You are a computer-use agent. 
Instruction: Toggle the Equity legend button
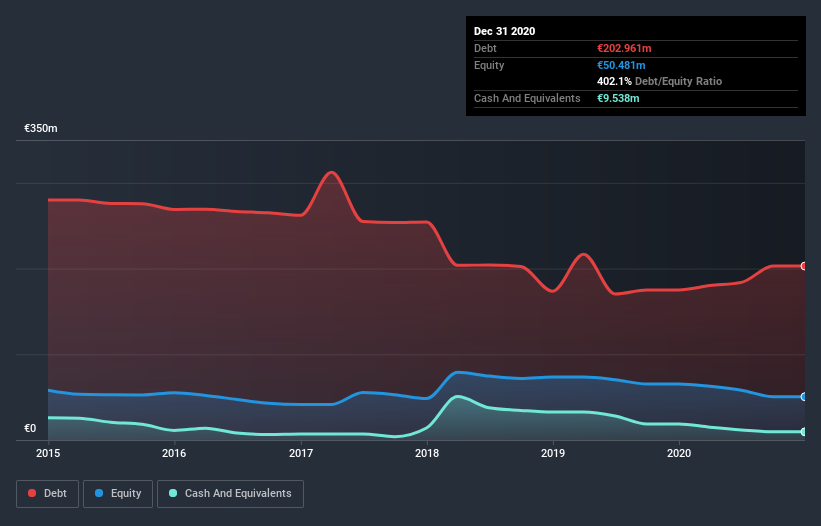pos(118,494)
